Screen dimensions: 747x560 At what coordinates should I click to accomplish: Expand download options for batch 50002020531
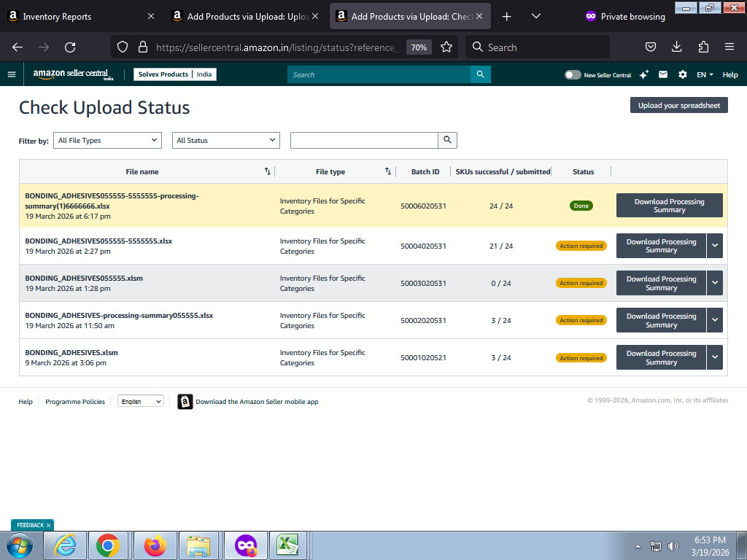click(715, 320)
